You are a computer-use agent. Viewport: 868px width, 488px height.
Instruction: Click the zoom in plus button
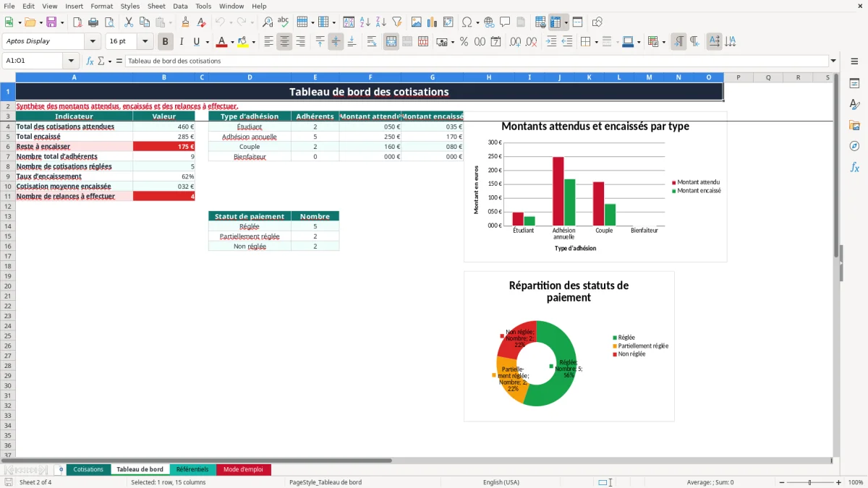pyautogui.click(x=839, y=482)
